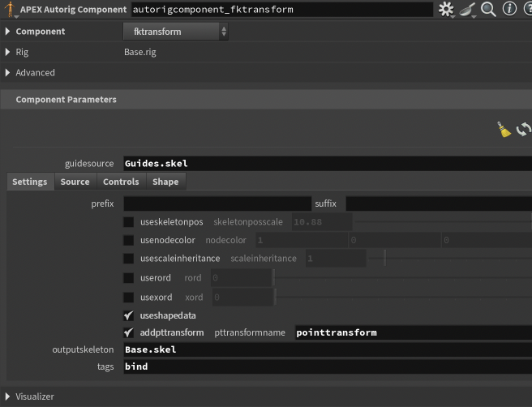Click the suffix input field

click(439, 203)
